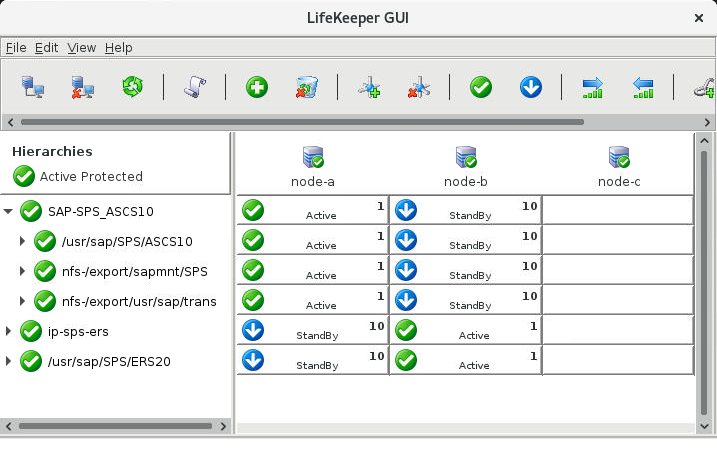Screen dimensions: 717x454
Task: Select the node-a server icon
Action: pyautogui.click(x=313, y=157)
